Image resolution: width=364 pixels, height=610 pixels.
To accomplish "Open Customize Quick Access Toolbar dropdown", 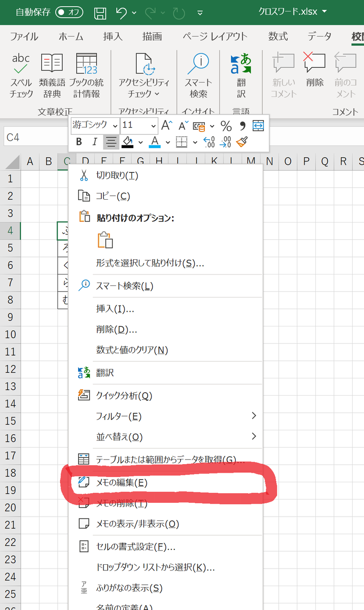I will click(200, 13).
